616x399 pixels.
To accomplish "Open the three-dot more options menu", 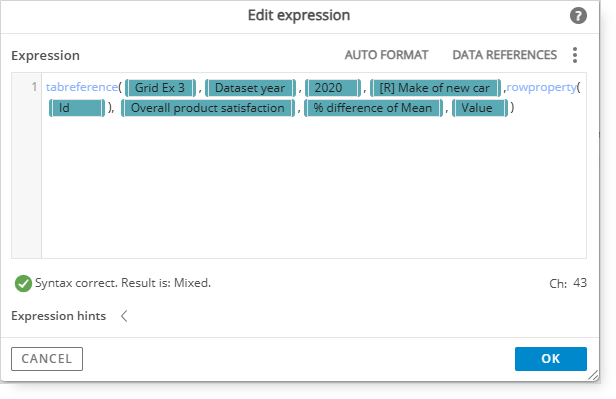I will [575, 55].
